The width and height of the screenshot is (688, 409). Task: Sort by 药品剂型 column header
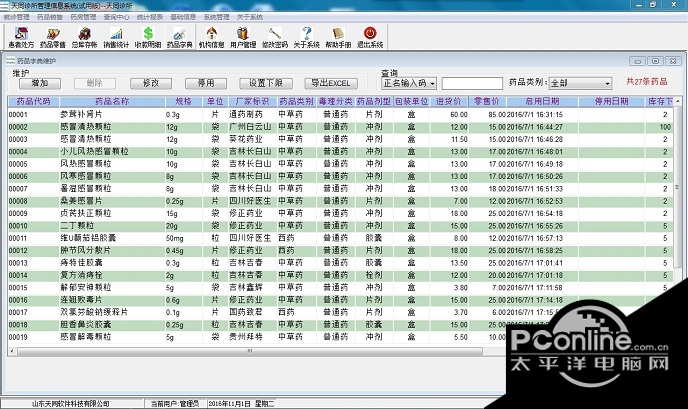point(373,101)
